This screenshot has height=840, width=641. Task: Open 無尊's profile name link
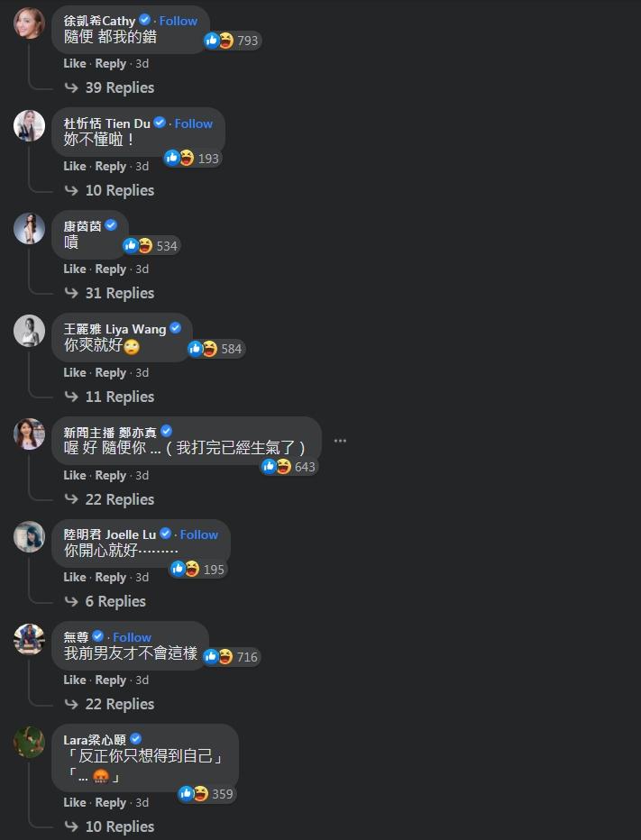tap(76, 637)
